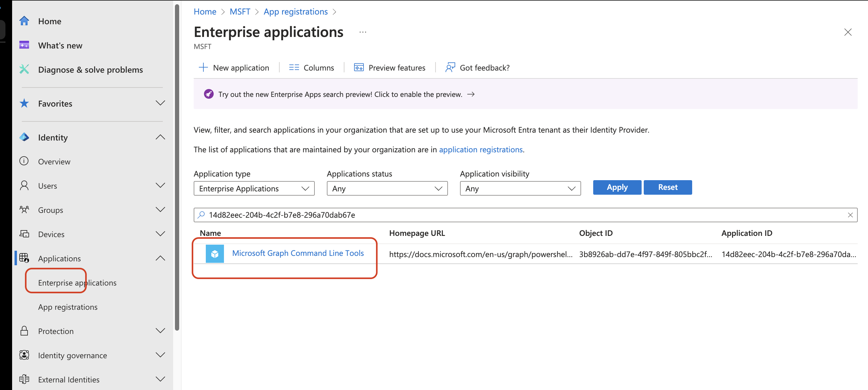Click the Apply button

click(x=617, y=187)
